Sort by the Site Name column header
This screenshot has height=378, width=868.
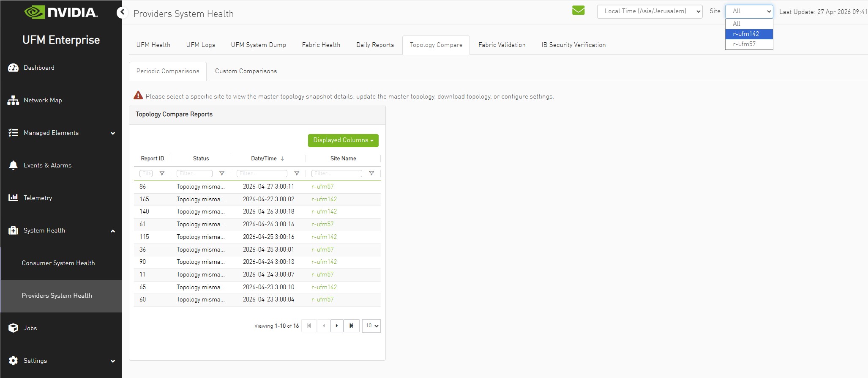click(x=343, y=159)
